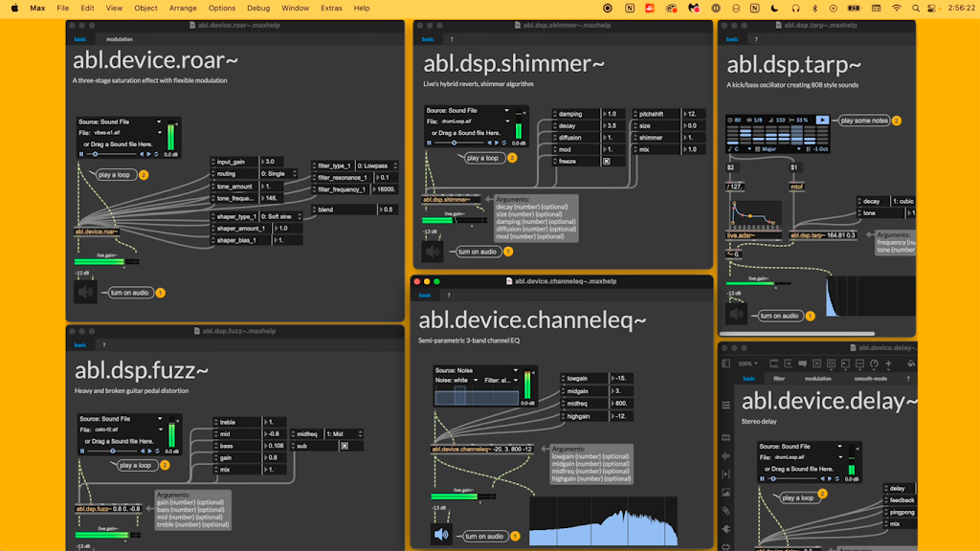
Task: Click the play arrow in tarp sequencer
Action: 822,120
